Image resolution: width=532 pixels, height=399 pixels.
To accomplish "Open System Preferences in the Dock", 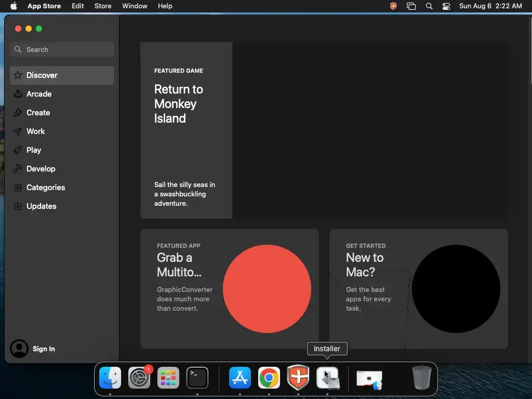I will click(x=139, y=378).
